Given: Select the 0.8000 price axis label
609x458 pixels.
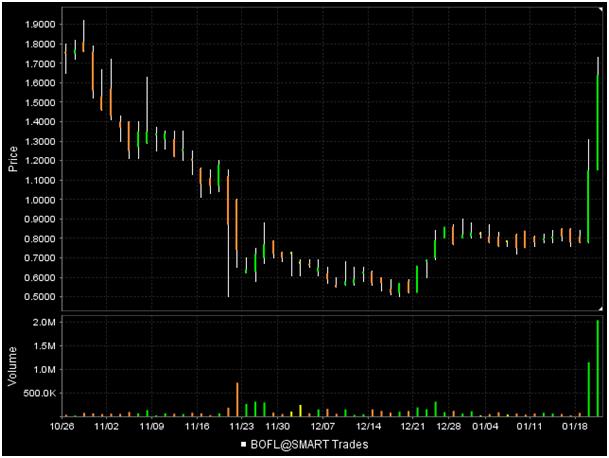Looking at the screenshot, I should click(x=40, y=239).
